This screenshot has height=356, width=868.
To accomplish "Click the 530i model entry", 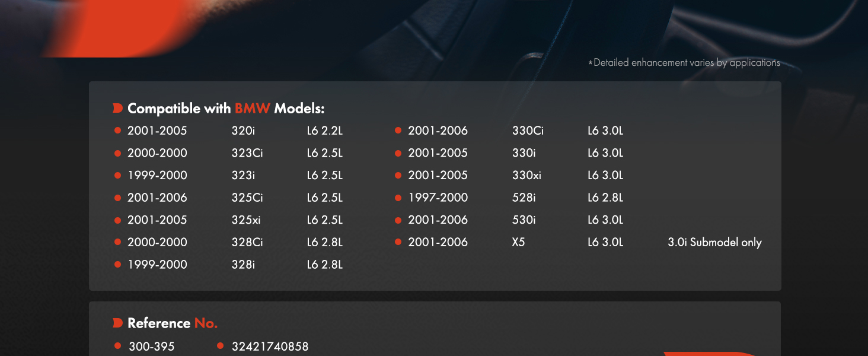I will pyautogui.click(x=524, y=220).
